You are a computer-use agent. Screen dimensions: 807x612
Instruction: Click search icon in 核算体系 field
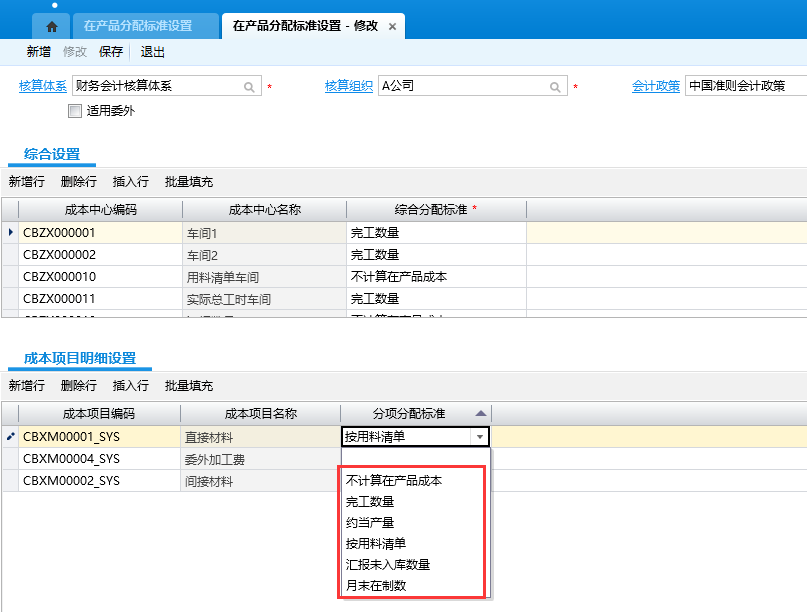249,87
